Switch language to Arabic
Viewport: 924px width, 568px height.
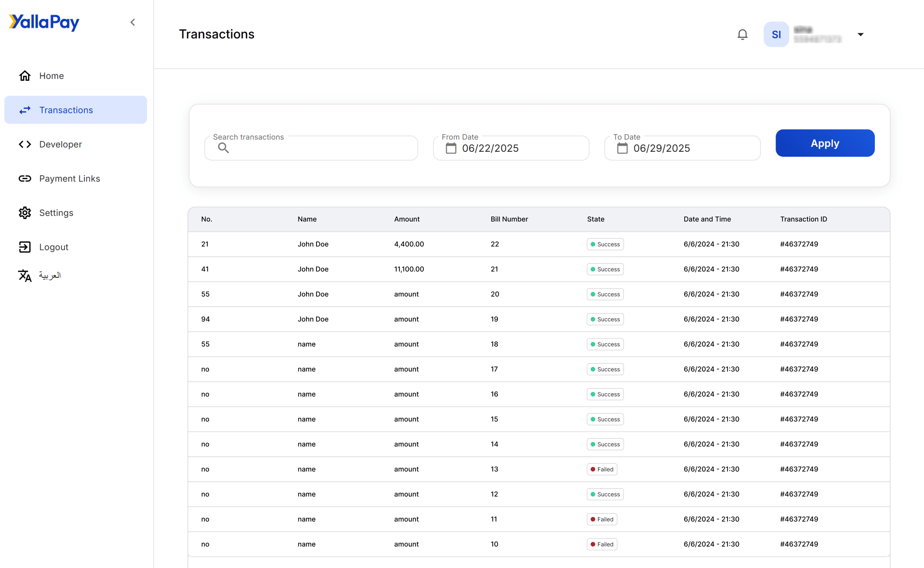pos(49,276)
